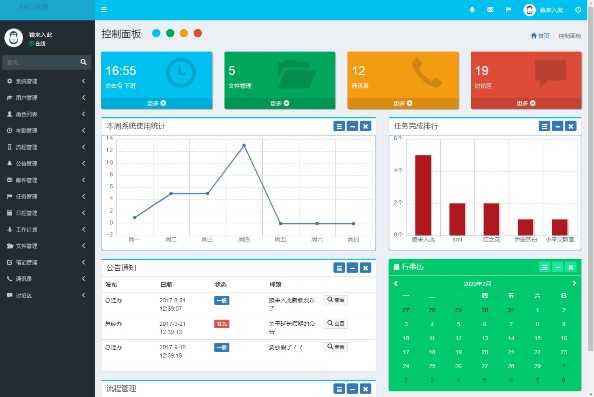Viewport: 594px width, 397px height.
Task: Expand the 邮件管理 sidebar chevron
Action: coord(83,180)
